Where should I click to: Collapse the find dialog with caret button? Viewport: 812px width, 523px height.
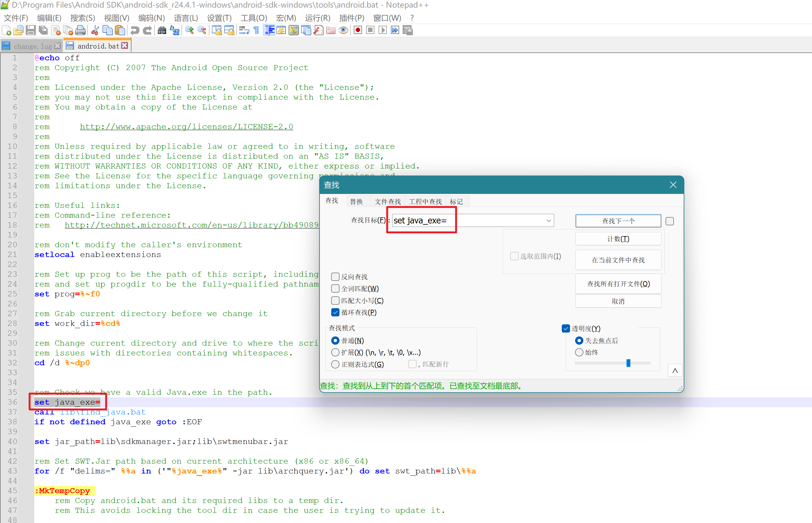(675, 371)
